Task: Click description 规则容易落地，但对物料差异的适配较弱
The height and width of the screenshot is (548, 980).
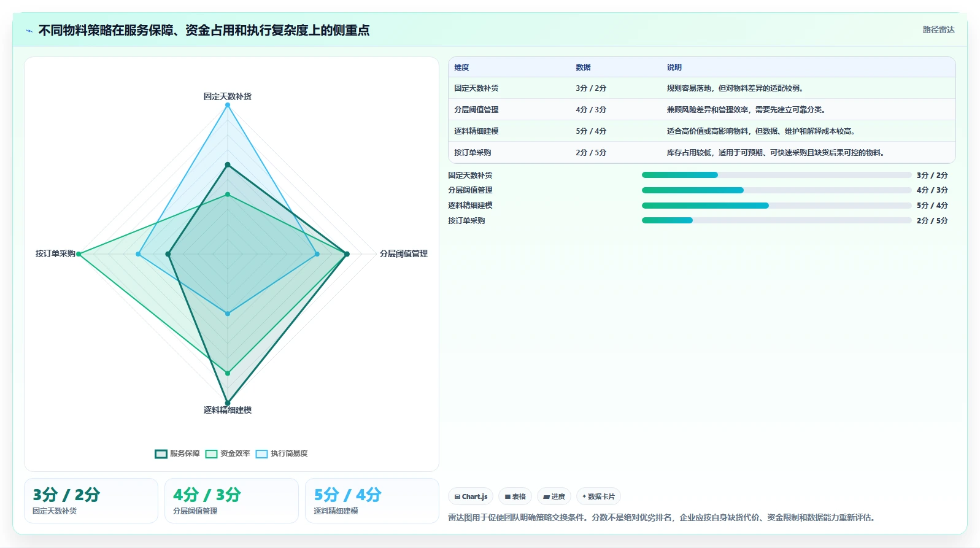Action: point(735,88)
